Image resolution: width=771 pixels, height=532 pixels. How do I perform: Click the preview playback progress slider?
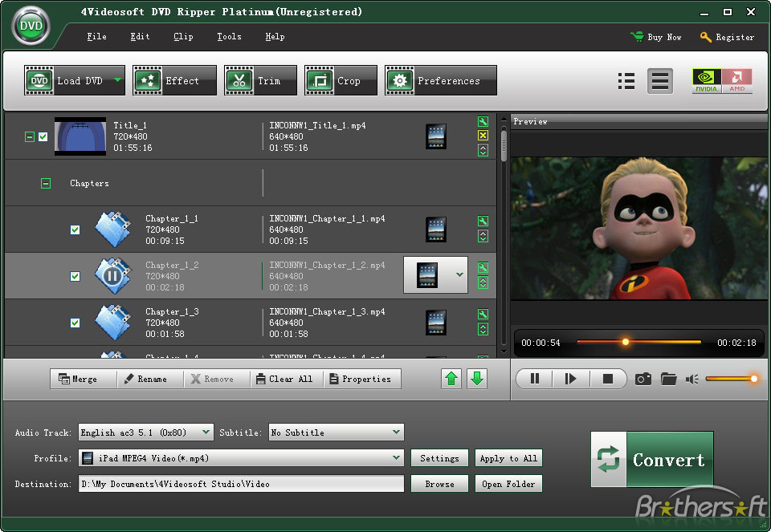click(638, 343)
